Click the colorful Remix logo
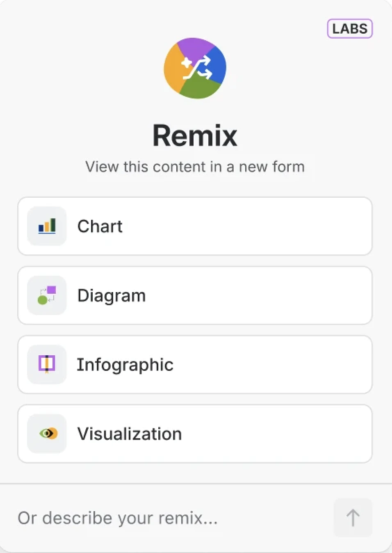Screen dimensions: 392x553 click(x=195, y=68)
